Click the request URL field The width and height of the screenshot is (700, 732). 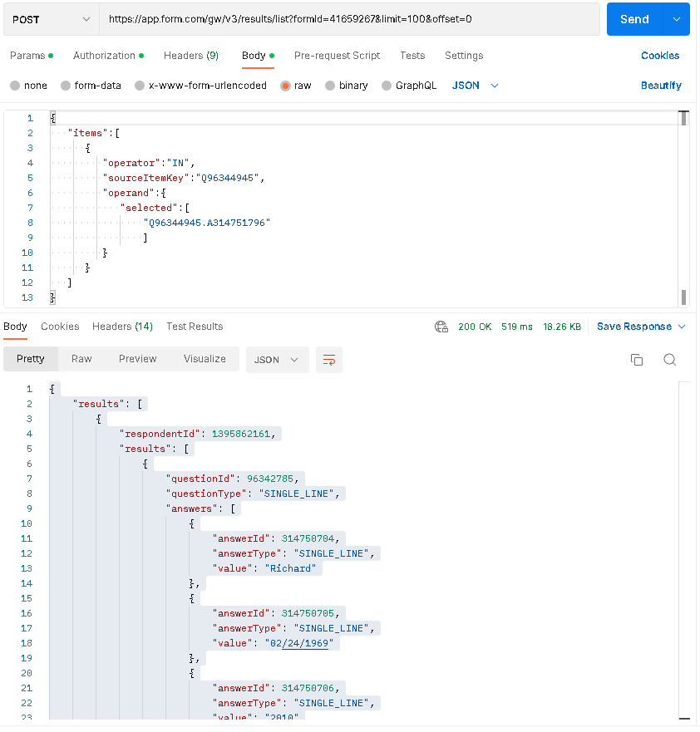[x=349, y=19]
